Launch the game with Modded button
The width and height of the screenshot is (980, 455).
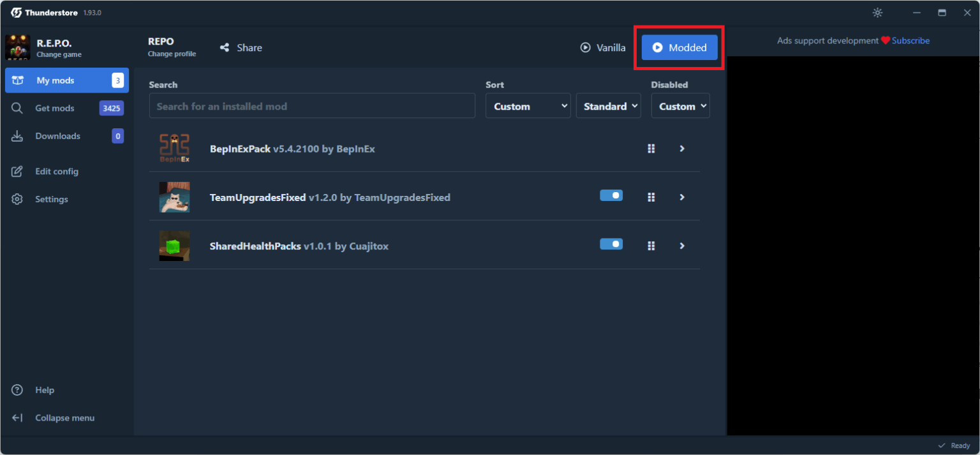tap(679, 47)
